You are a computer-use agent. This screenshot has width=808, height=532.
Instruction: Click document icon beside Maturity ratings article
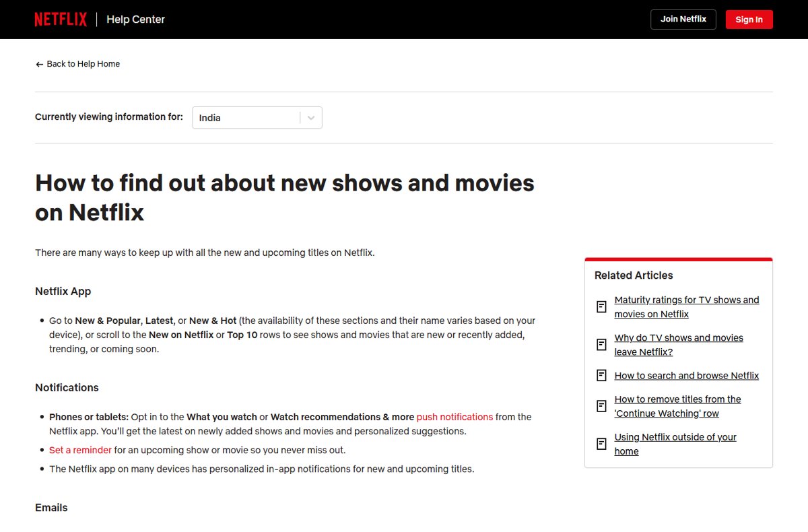(x=601, y=307)
